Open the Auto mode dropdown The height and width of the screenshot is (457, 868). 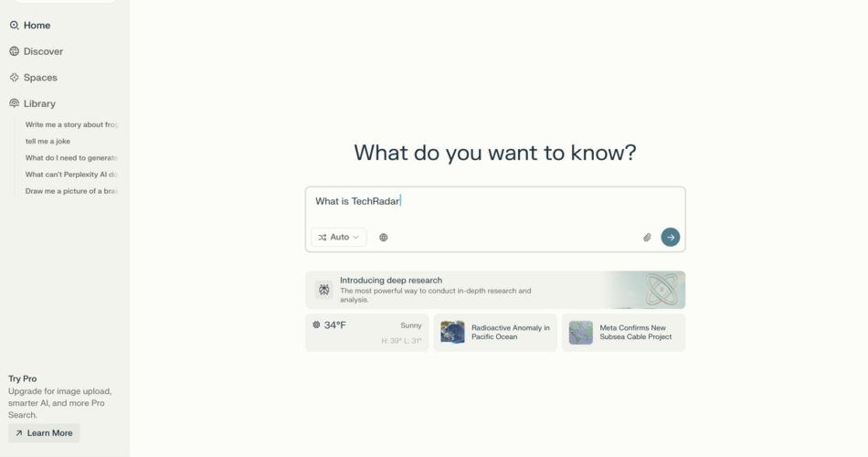tap(339, 238)
